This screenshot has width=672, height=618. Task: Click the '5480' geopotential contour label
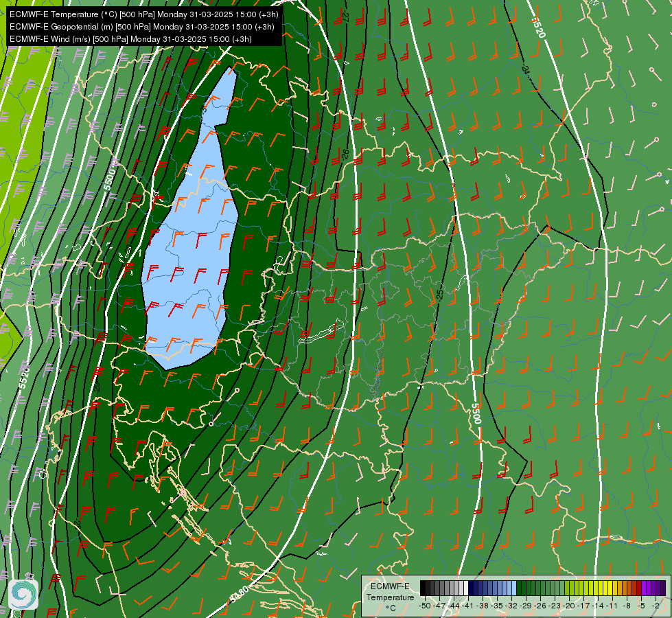(x=239, y=595)
